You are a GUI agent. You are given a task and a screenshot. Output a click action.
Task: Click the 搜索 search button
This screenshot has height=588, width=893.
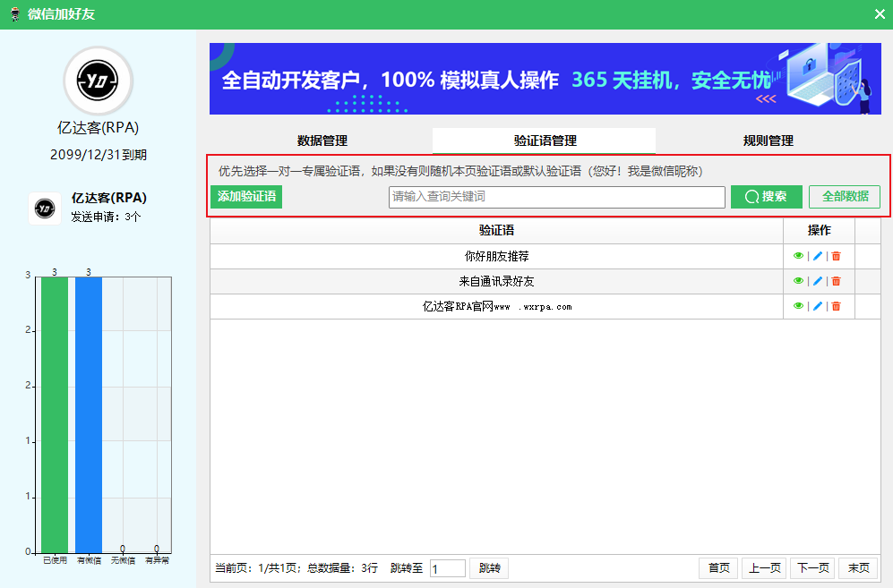(x=766, y=197)
